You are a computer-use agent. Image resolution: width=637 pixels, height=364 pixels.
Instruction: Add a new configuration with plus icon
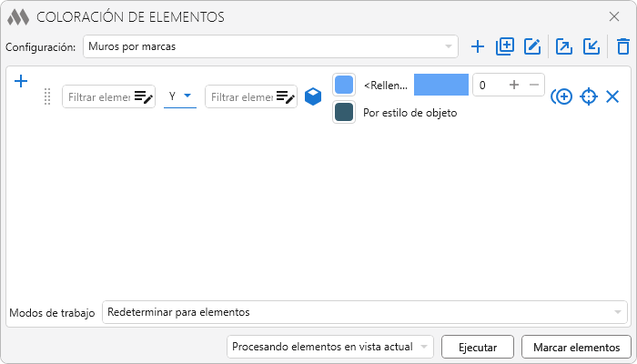(x=478, y=46)
